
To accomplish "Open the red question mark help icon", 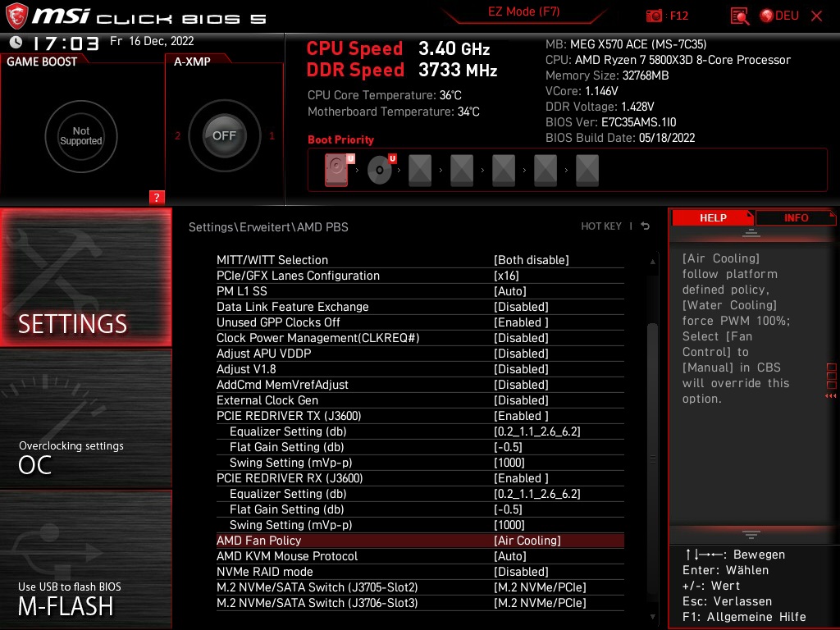I will click(x=157, y=197).
